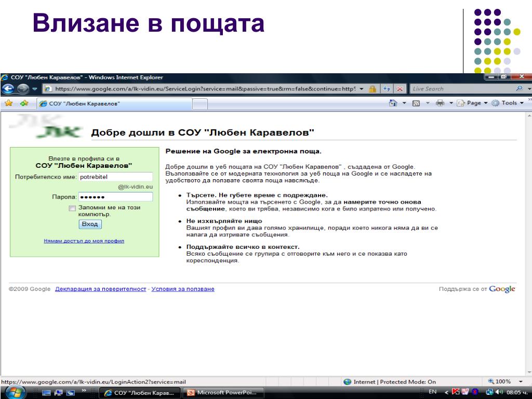Image resolution: width=532 pixels, height=399 pixels.
Task: Check the Запомни ме на този компютър box
Action: (72, 208)
